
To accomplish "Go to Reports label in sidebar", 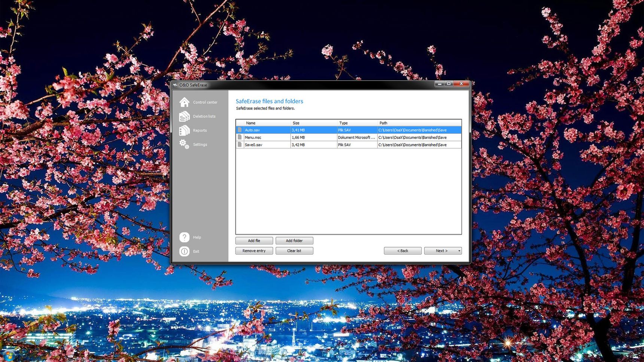I will (200, 131).
